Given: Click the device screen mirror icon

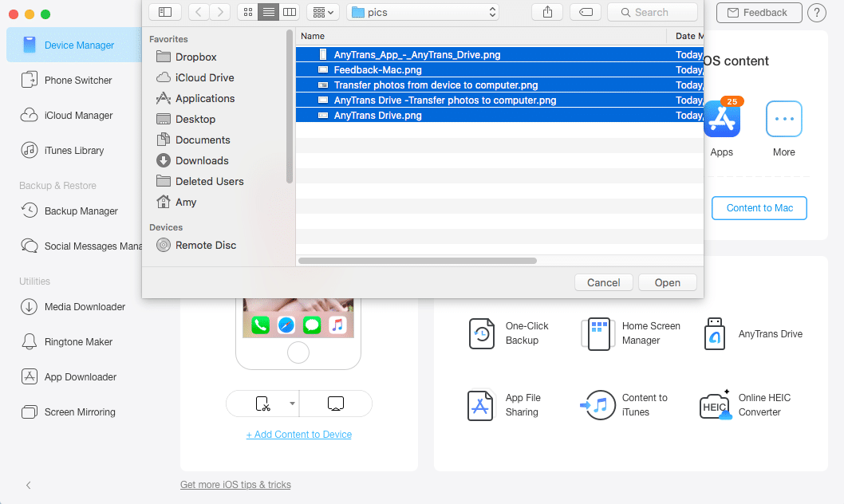Looking at the screenshot, I should 336,404.
